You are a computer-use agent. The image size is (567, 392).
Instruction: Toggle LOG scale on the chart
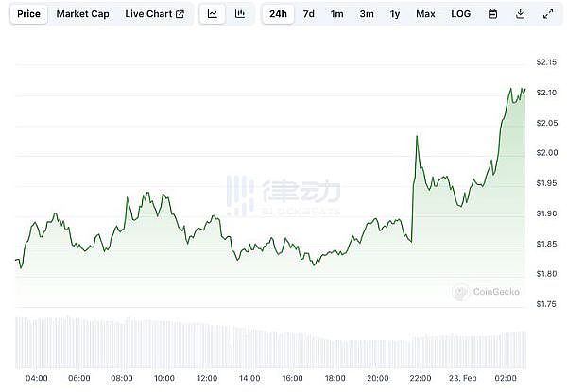point(460,14)
